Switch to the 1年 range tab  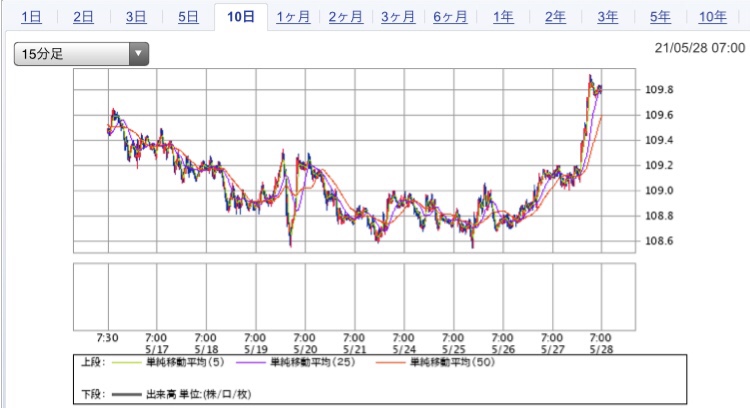tap(503, 17)
